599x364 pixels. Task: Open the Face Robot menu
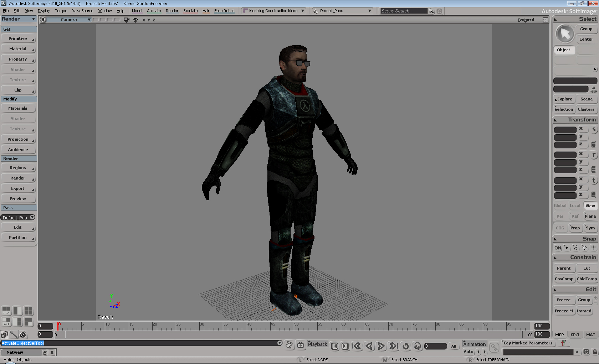224,11
